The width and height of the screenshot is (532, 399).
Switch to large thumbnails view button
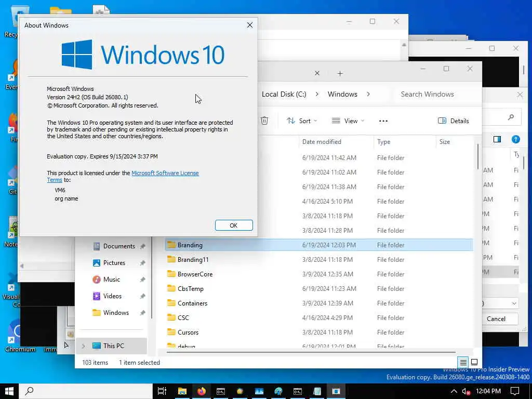coord(474,362)
